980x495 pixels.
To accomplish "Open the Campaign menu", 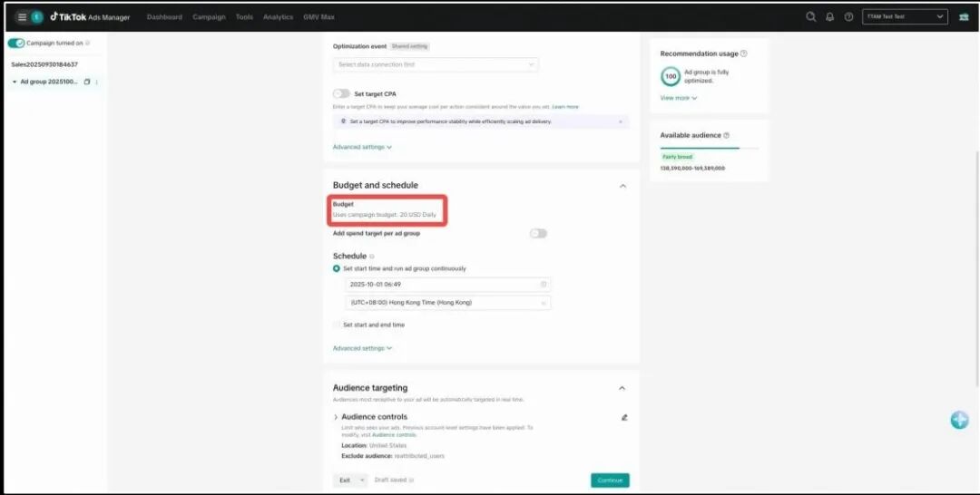I will point(209,17).
